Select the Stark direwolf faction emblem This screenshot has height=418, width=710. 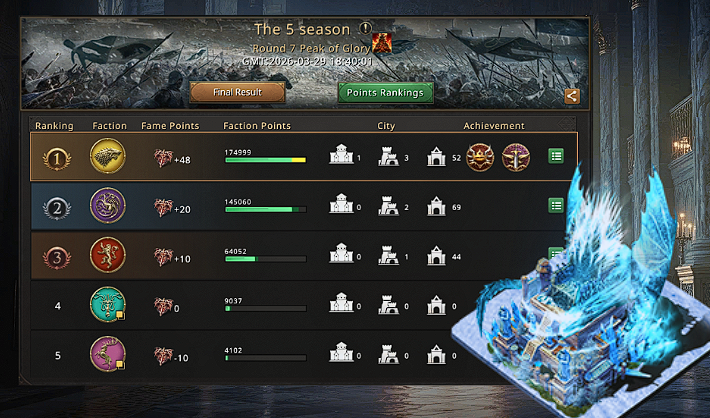point(107,156)
